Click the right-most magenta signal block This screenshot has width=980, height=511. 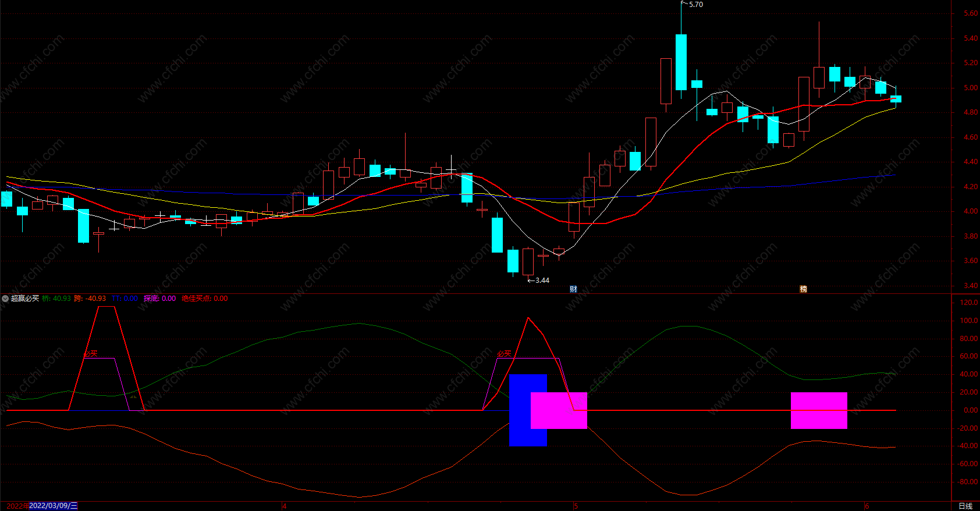pos(819,410)
